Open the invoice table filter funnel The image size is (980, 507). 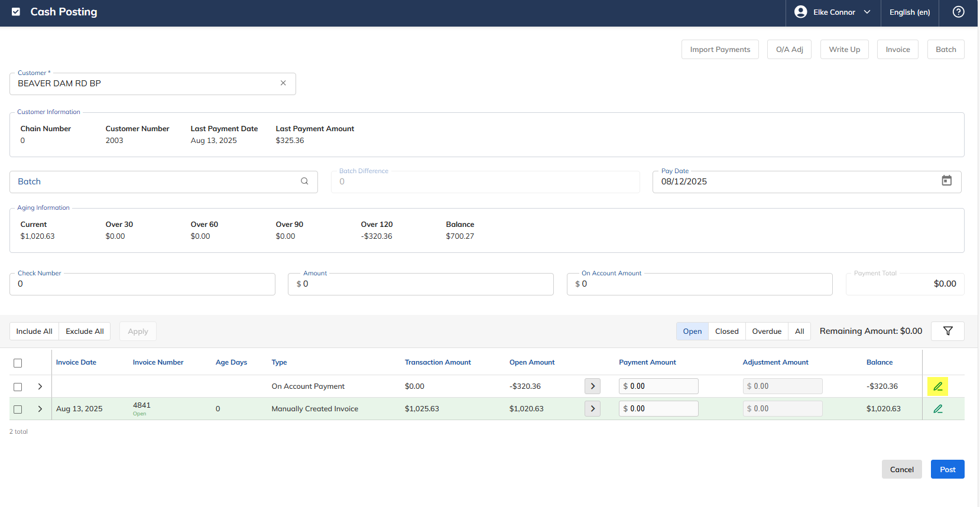(x=947, y=331)
